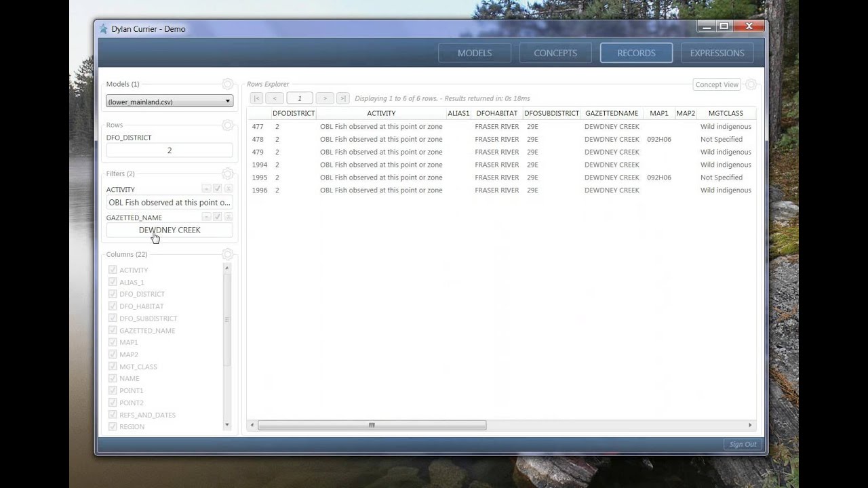This screenshot has width=868, height=488.
Task: Toggle the ACTIVITY column checkbox
Action: (113, 270)
